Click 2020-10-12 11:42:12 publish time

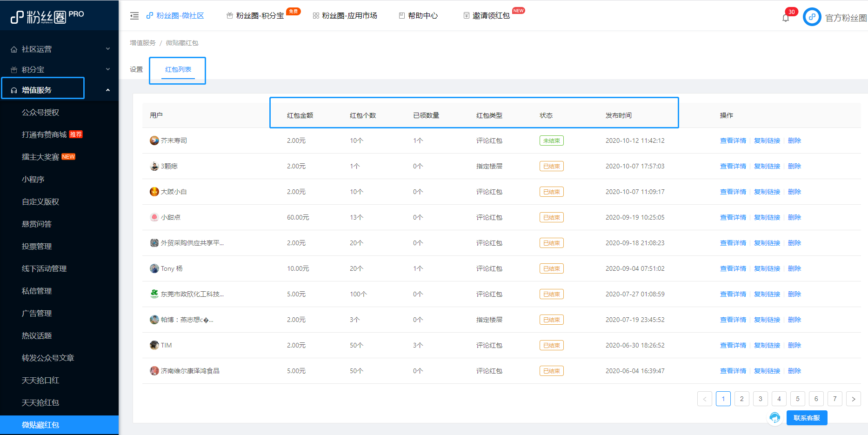coord(635,141)
